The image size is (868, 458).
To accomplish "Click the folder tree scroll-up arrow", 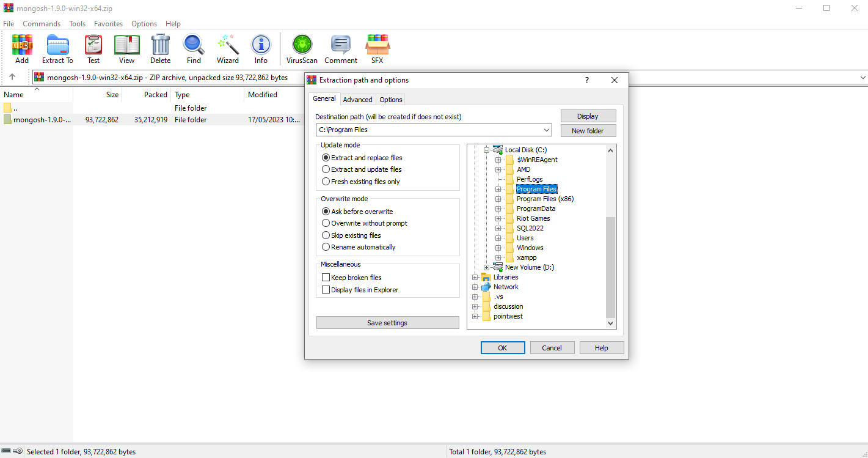I will coord(610,150).
